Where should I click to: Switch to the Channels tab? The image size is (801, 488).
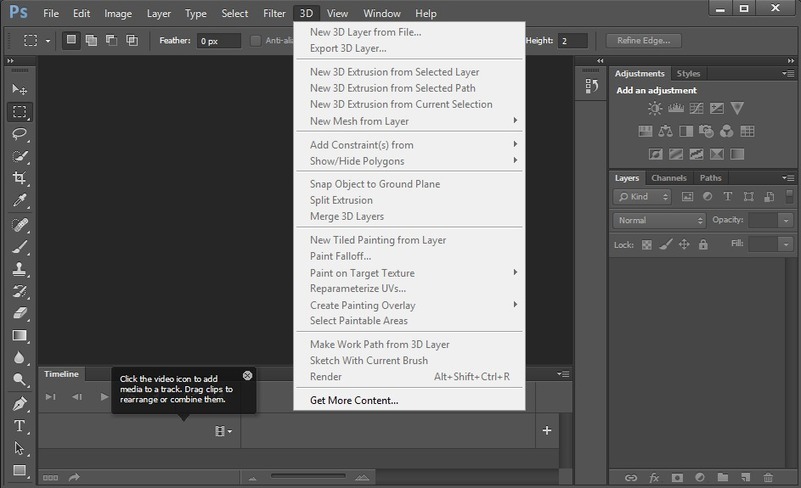(669, 178)
